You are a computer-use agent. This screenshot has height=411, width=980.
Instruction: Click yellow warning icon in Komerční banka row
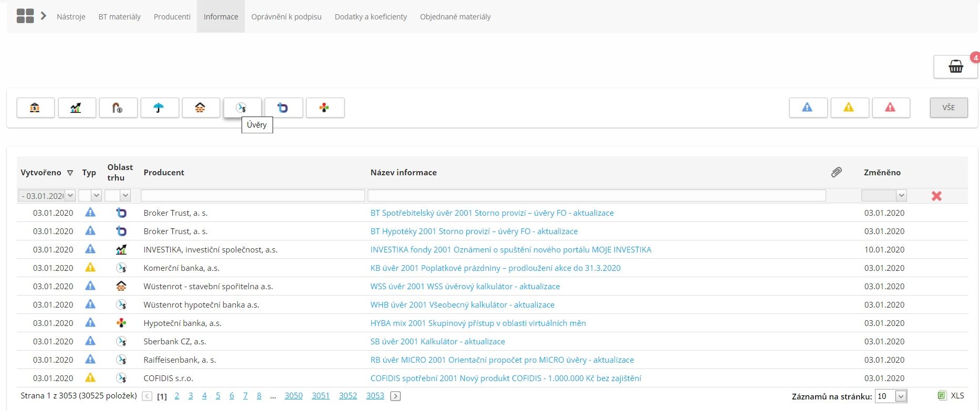click(90, 268)
